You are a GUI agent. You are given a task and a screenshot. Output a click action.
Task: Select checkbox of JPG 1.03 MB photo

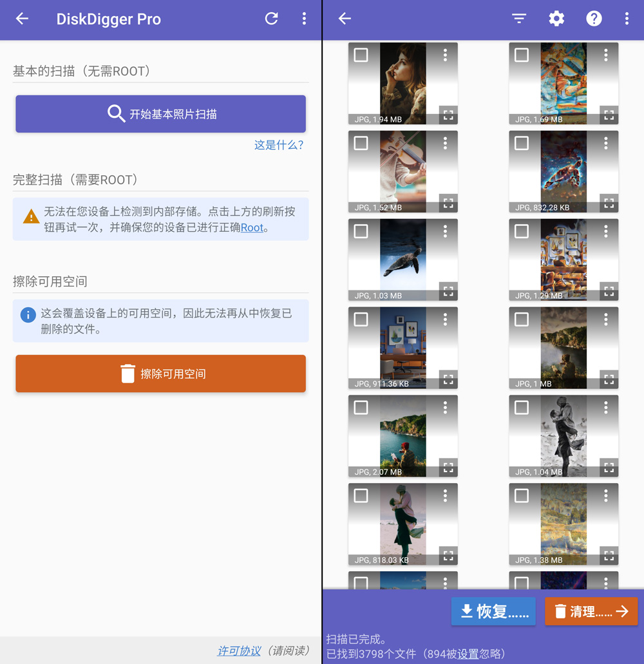(x=361, y=231)
